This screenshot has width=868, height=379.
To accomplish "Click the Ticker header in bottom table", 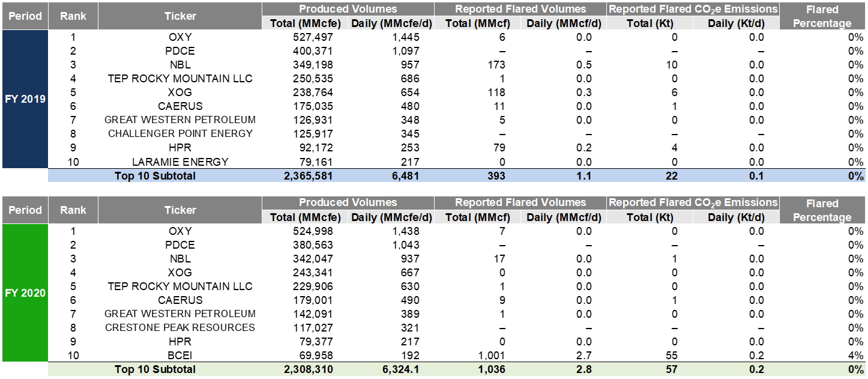I will (x=180, y=210).
